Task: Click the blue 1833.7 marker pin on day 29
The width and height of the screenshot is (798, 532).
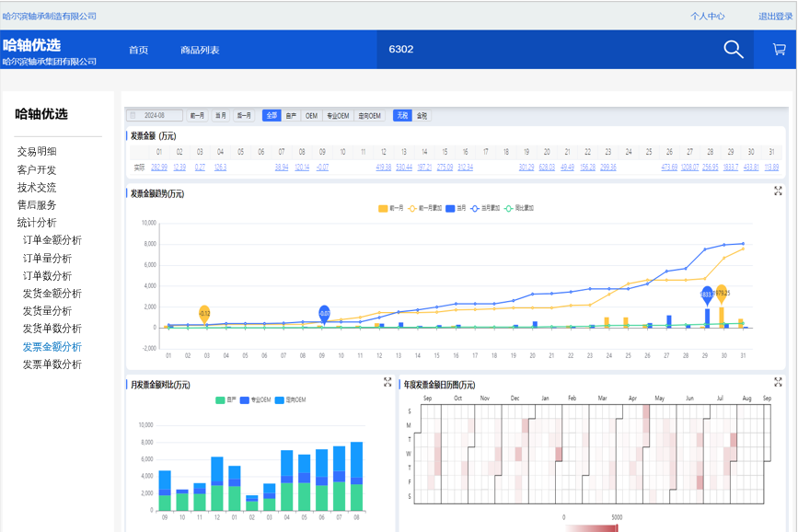Action: click(x=707, y=295)
